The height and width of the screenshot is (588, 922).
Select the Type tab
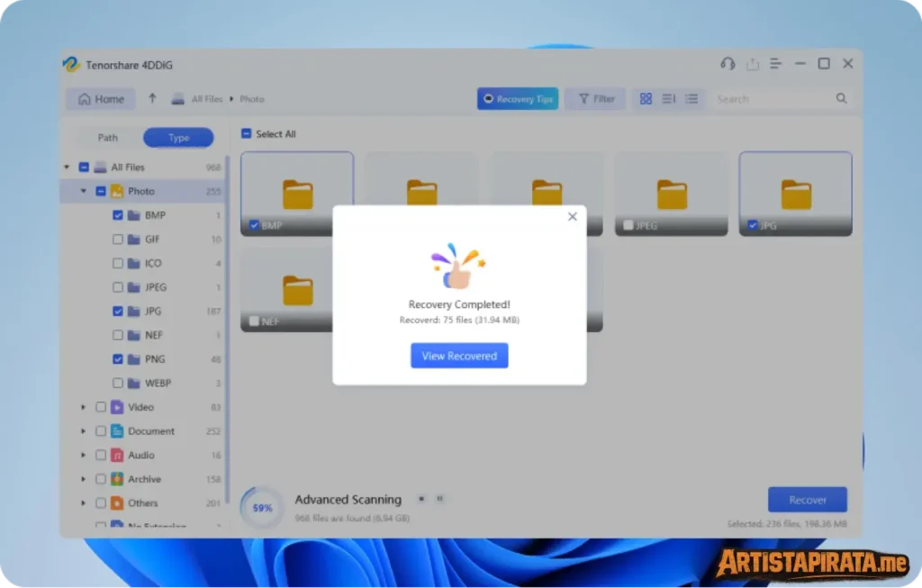click(x=178, y=138)
